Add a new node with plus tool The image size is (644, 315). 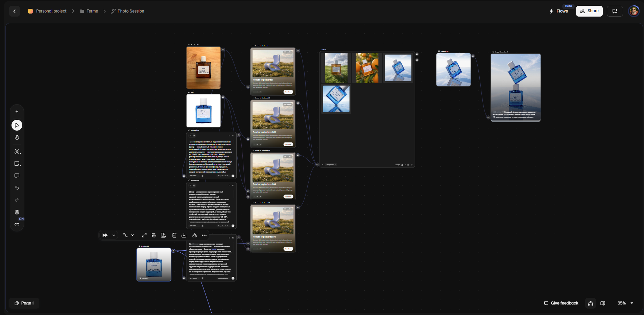[17, 111]
